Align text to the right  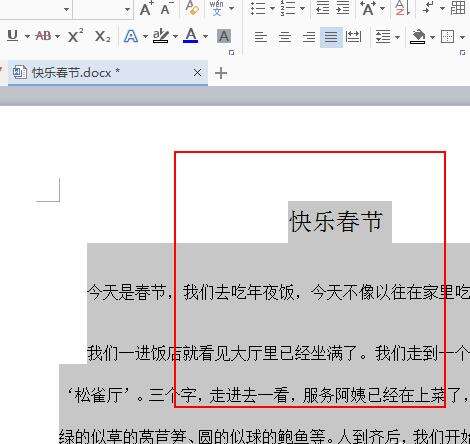point(309,37)
